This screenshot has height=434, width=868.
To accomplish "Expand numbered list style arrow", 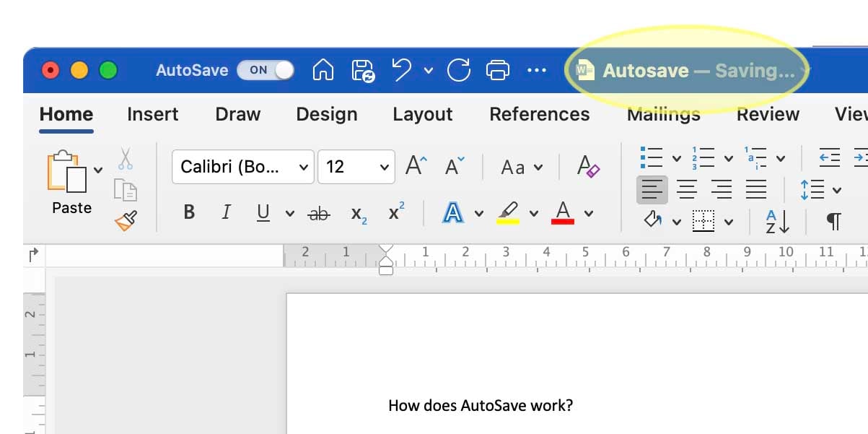I will click(729, 158).
